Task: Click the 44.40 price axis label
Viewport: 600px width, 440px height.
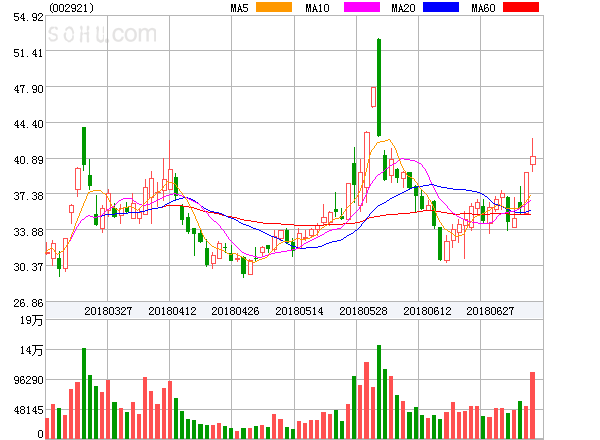Action: point(28,124)
